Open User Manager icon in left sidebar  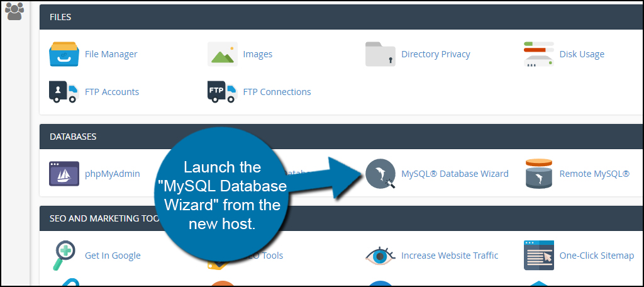pos(14,11)
